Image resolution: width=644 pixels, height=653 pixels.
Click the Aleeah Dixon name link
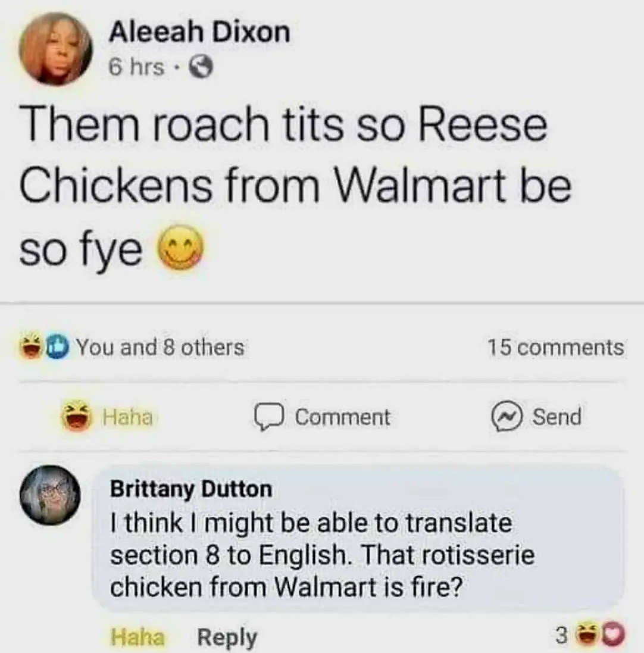(x=199, y=33)
